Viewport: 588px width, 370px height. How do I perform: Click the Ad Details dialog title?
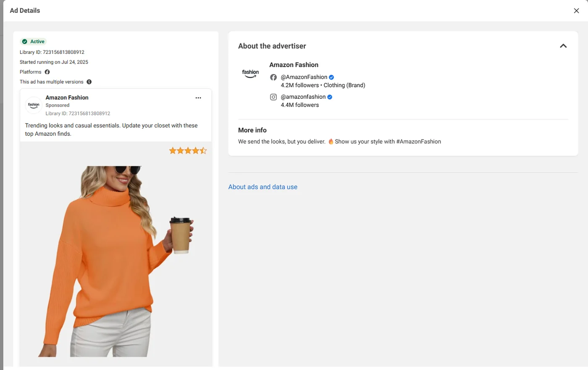(25, 11)
